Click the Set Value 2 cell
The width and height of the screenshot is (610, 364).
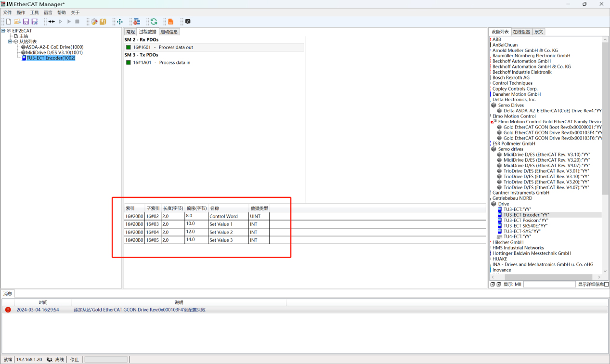click(x=228, y=232)
